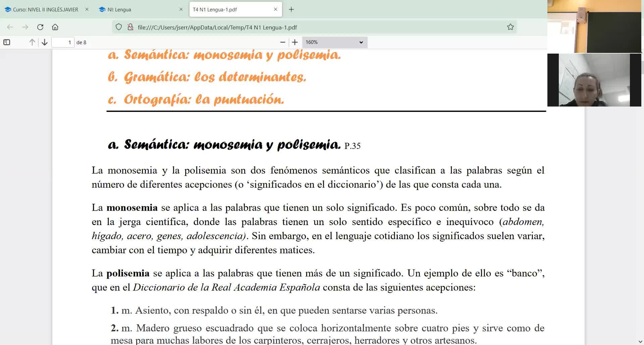Zoom in on the PDF document

point(295,42)
